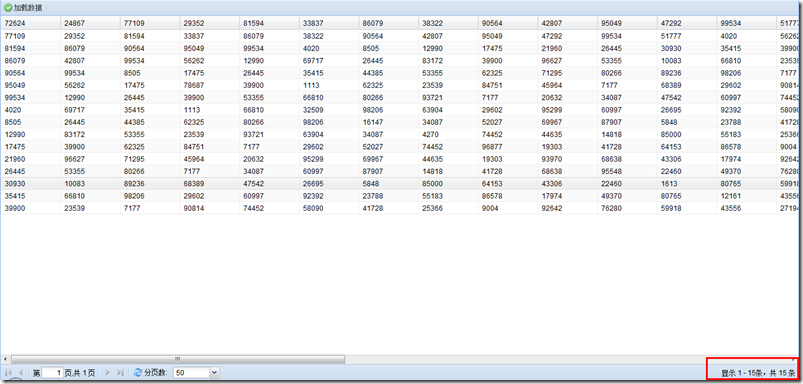This screenshot has width=803, height=384.
Task: Select cell 16147 in row 8505
Action: click(389, 122)
